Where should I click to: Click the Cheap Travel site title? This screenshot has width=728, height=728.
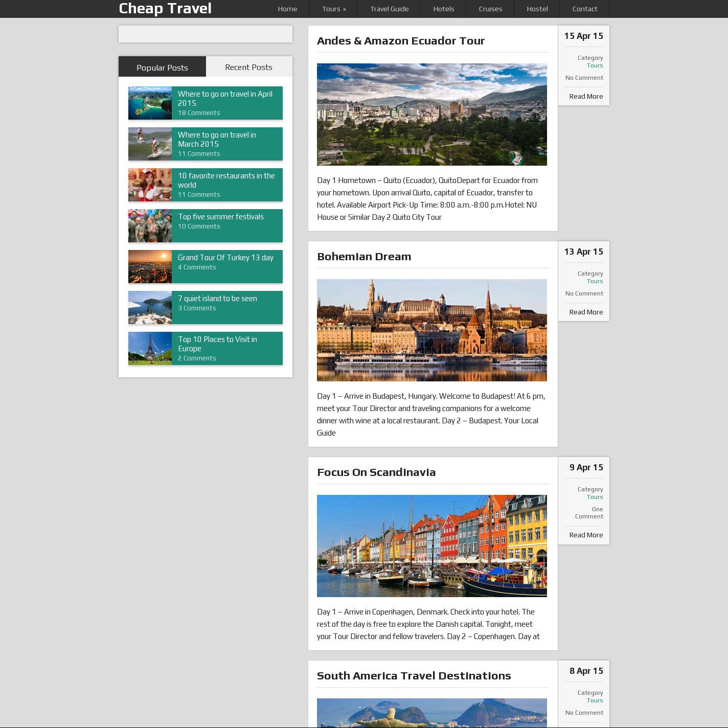(x=165, y=9)
